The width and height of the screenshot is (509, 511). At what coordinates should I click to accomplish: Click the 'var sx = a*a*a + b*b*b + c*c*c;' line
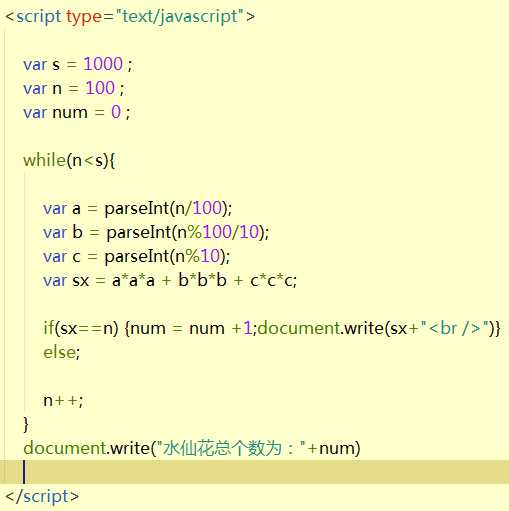pos(170,280)
